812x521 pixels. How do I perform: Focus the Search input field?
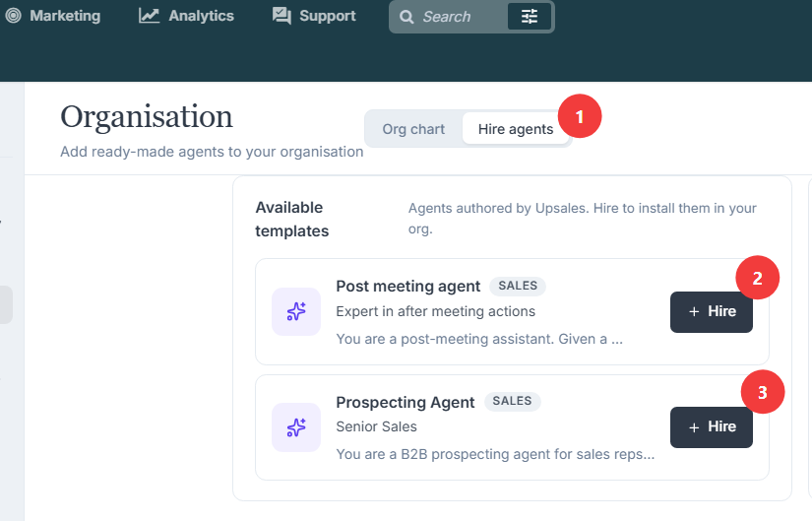tap(462, 17)
